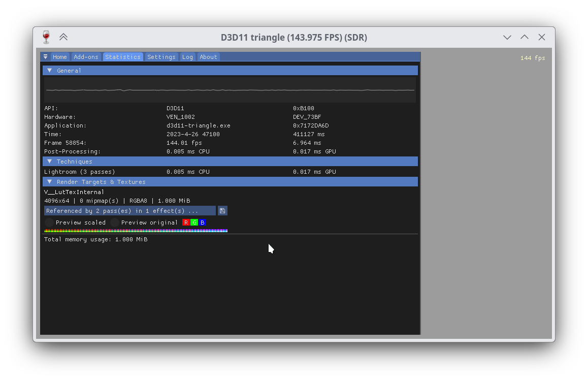Image resolution: width=588 pixels, height=381 pixels.
Task: Click the 144 fps counter overlay
Action: click(x=532, y=58)
